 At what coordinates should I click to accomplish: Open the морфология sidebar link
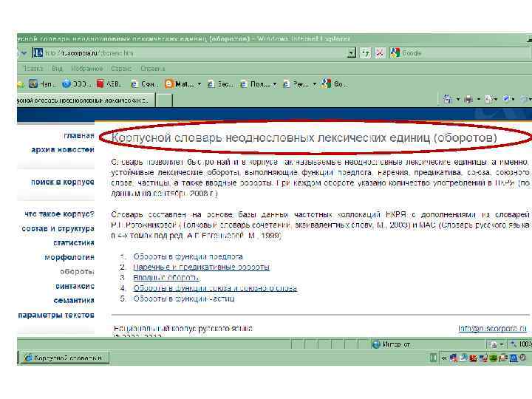69,257
